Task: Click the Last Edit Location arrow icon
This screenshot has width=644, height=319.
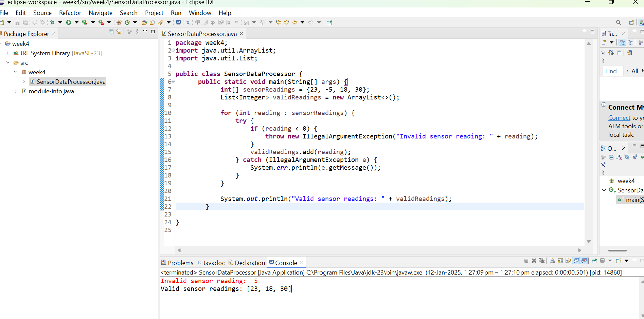Action: tap(279, 22)
